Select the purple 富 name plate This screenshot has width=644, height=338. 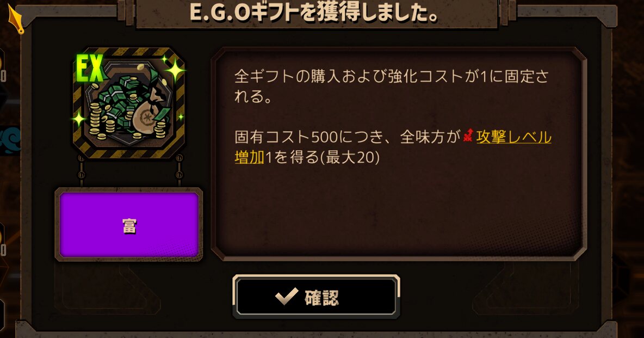(x=128, y=224)
